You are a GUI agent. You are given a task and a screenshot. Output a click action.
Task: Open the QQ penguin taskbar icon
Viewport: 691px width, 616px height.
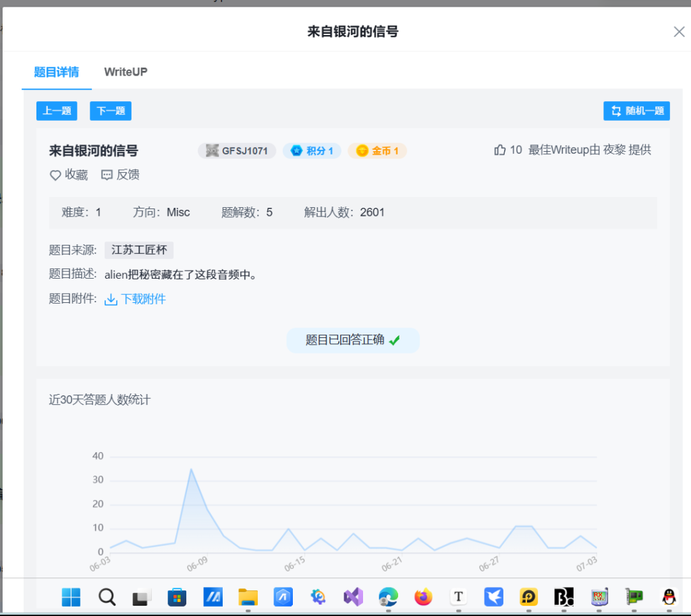(669, 596)
